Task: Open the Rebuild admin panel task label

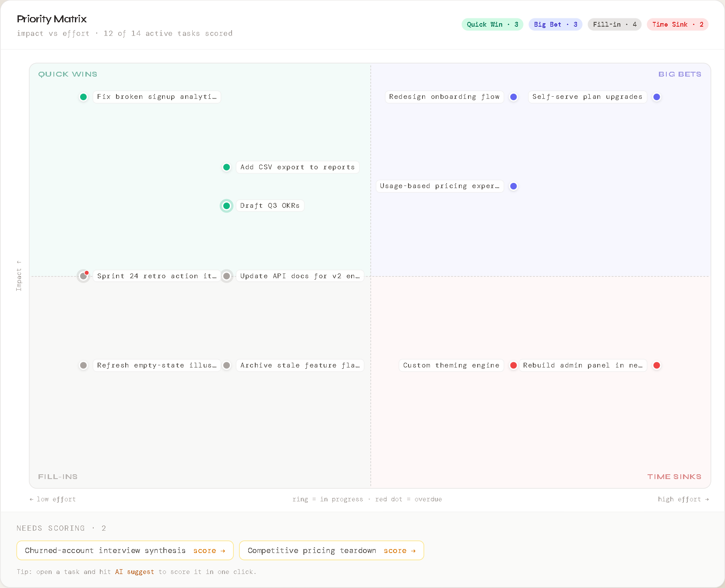Action: coord(583,365)
